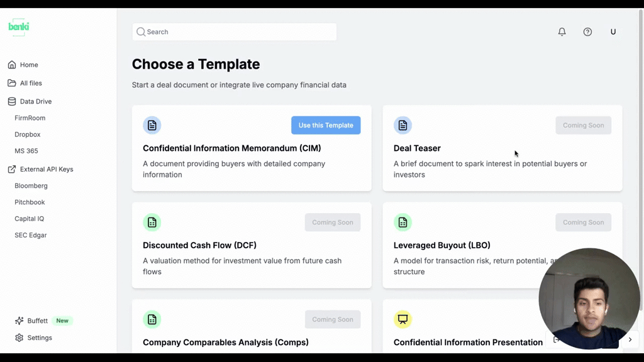Click the All files folder icon
The height and width of the screenshot is (362, 644).
pyautogui.click(x=12, y=83)
